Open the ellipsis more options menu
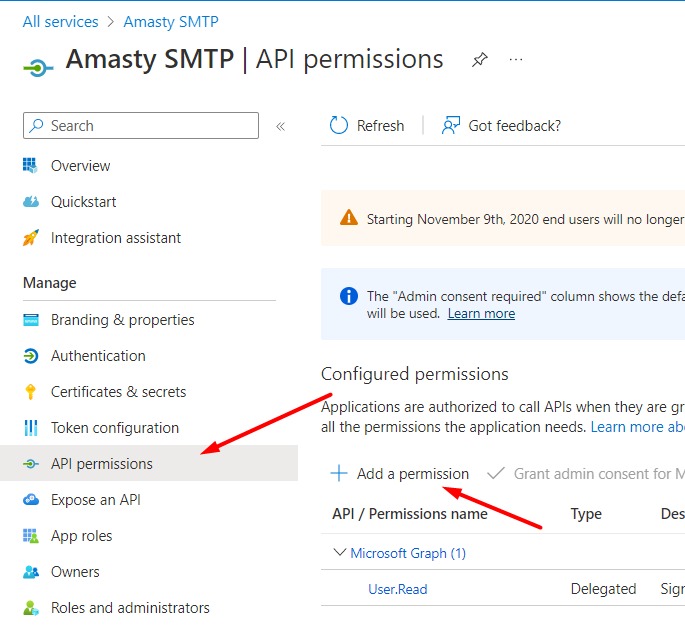Viewport: 685px width, 633px height. 516,60
